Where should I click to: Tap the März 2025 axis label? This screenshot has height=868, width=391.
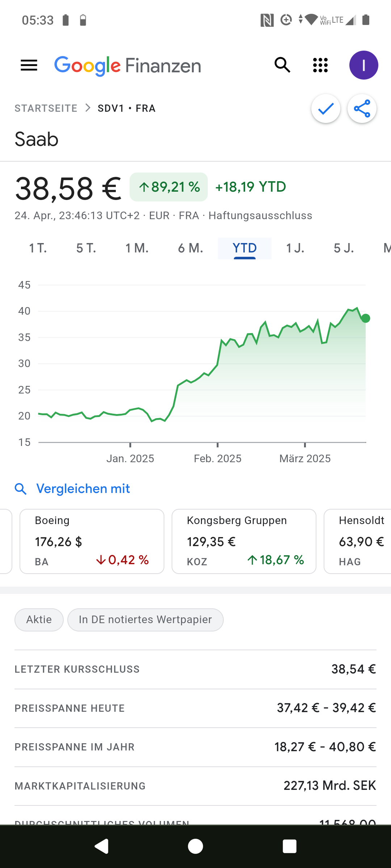pos(305,459)
